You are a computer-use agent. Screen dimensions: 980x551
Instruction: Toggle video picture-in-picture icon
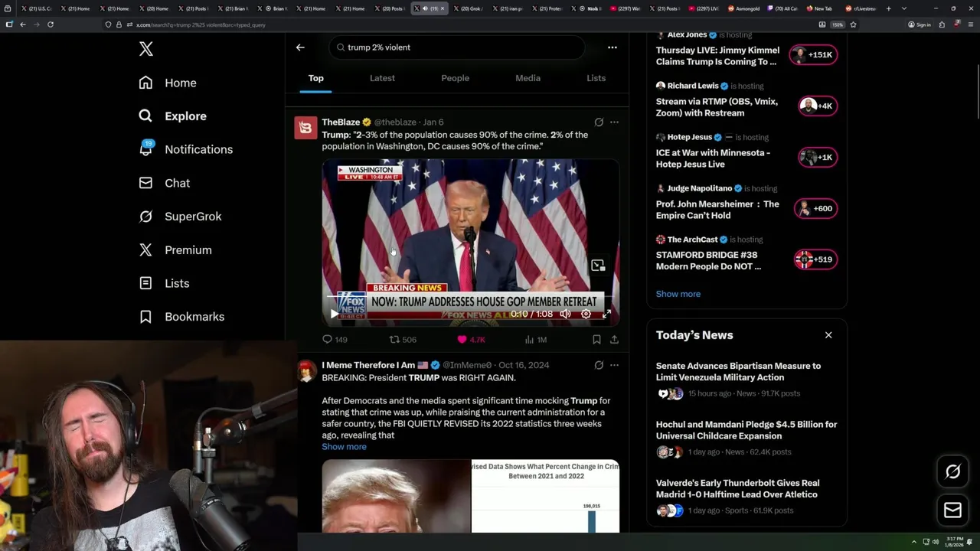click(x=598, y=266)
